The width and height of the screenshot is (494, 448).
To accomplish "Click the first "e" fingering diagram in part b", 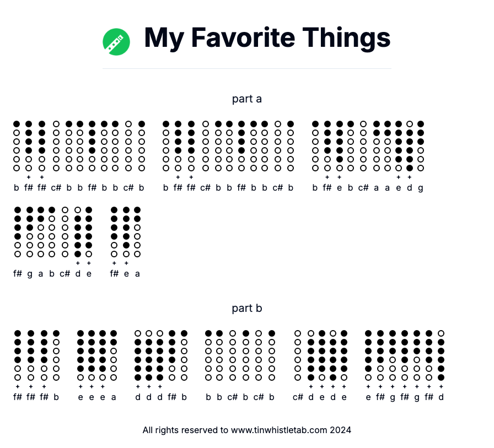I will [x=80, y=355].
